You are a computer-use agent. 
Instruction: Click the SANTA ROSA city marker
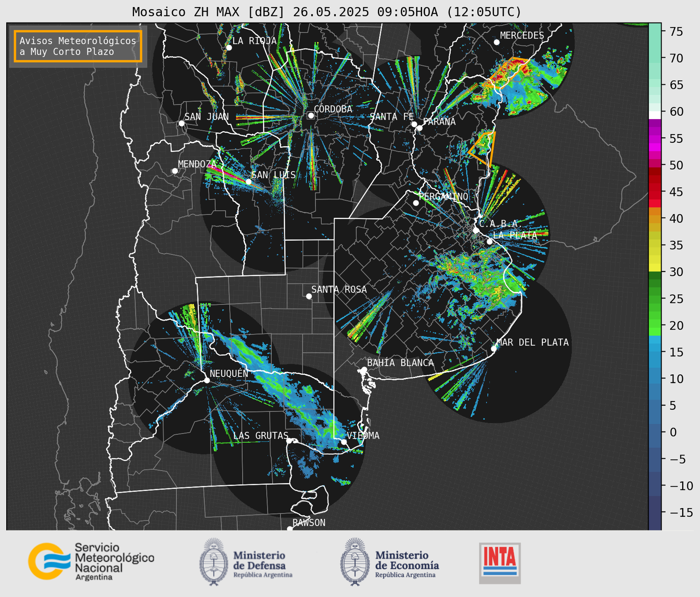coord(309,296)
